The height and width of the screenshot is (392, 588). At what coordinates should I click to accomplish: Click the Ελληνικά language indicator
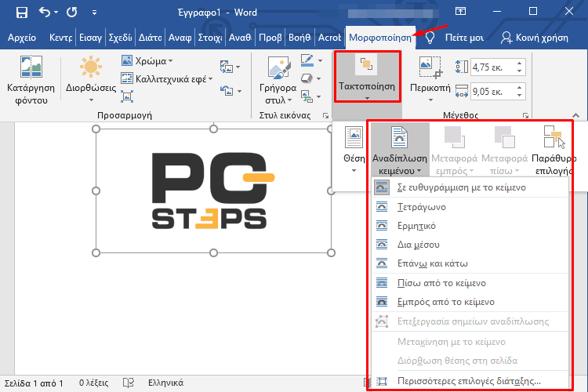[165, 383]
